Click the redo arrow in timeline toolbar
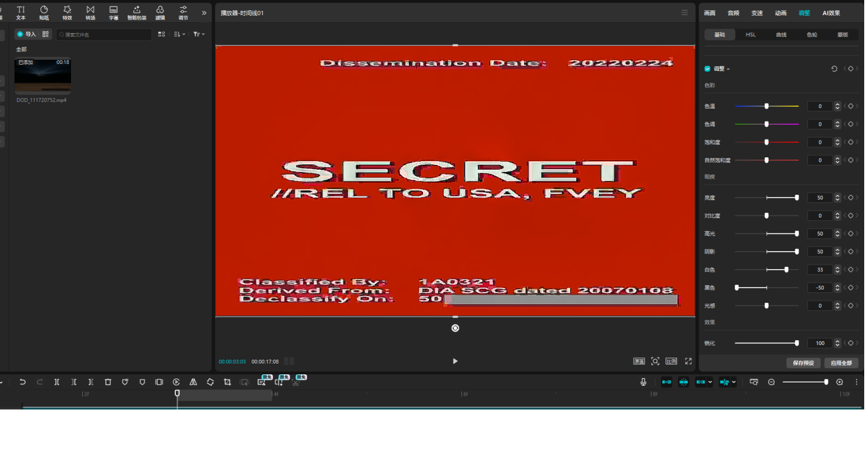 [40, 382]
